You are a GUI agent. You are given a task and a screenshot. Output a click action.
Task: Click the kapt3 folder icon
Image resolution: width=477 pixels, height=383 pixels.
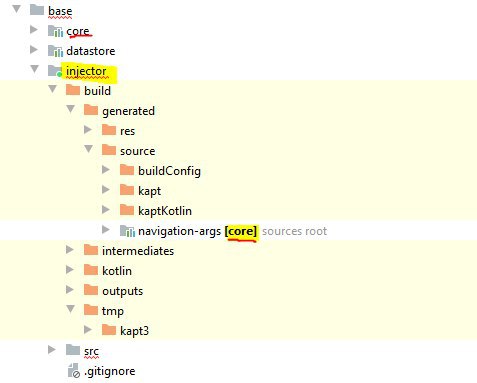pos(109,330)
